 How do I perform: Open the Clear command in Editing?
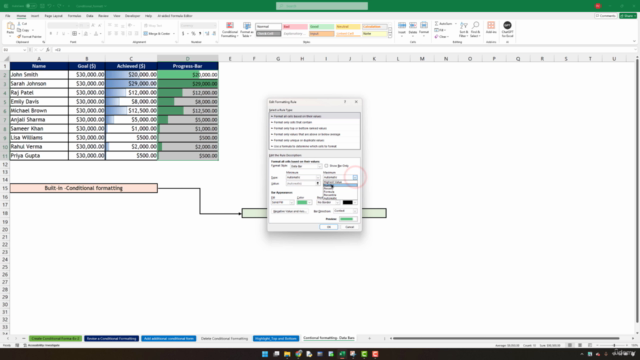pyautogui.click(x=442, y=37)
